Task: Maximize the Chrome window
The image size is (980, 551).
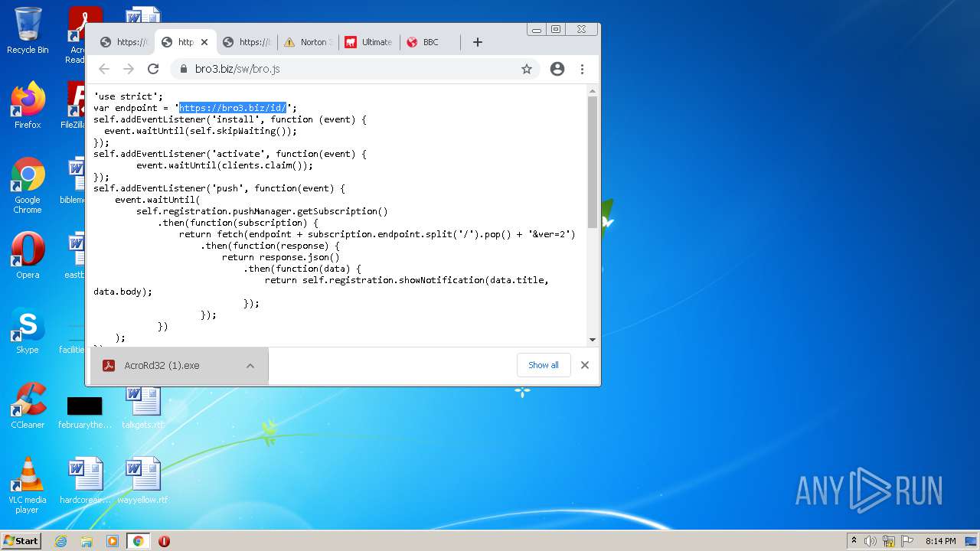Action: click(x=556, y=29)
